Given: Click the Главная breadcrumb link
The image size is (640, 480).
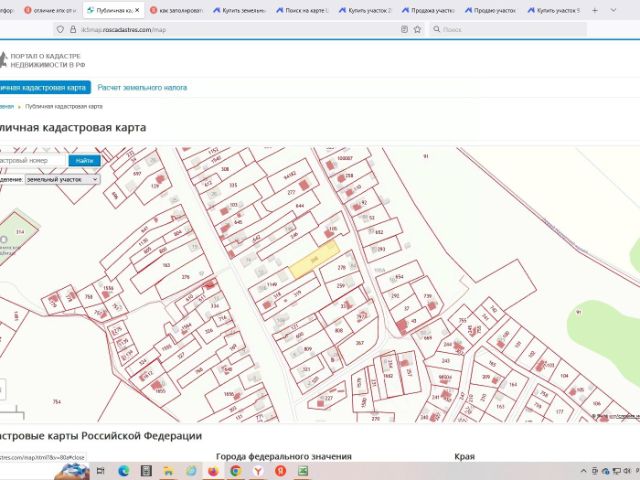Looking at the screenshot, I should click(x=7, y=107).
